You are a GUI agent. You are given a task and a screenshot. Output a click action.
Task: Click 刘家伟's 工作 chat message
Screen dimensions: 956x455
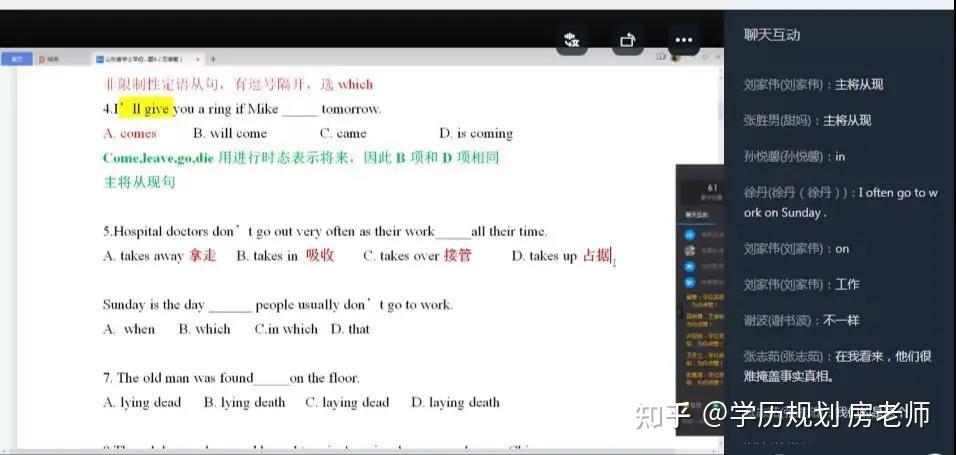pos(801,284)
